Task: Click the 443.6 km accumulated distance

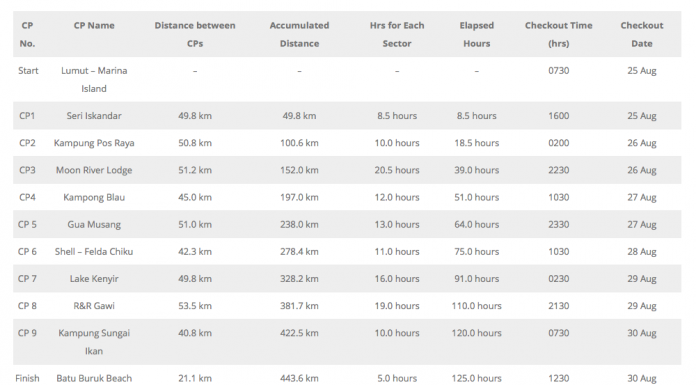Action: click(299, 378)
